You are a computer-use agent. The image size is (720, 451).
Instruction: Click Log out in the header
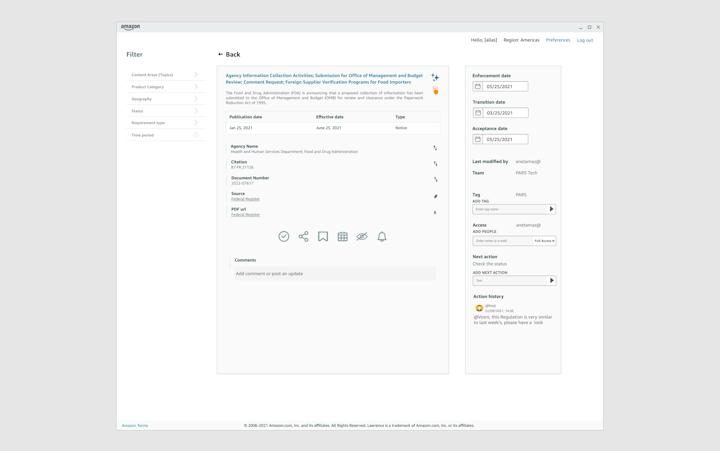pos(585,40)
